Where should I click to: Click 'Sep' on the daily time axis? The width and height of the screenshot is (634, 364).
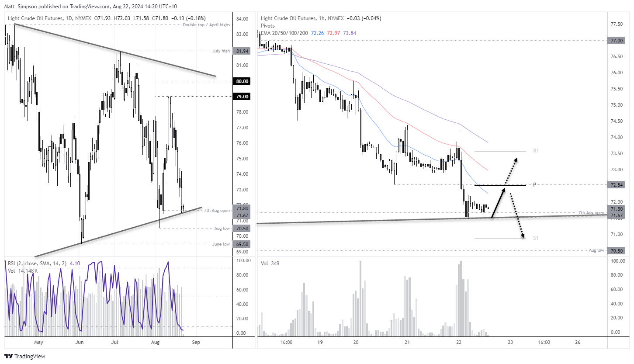[196, 343]
